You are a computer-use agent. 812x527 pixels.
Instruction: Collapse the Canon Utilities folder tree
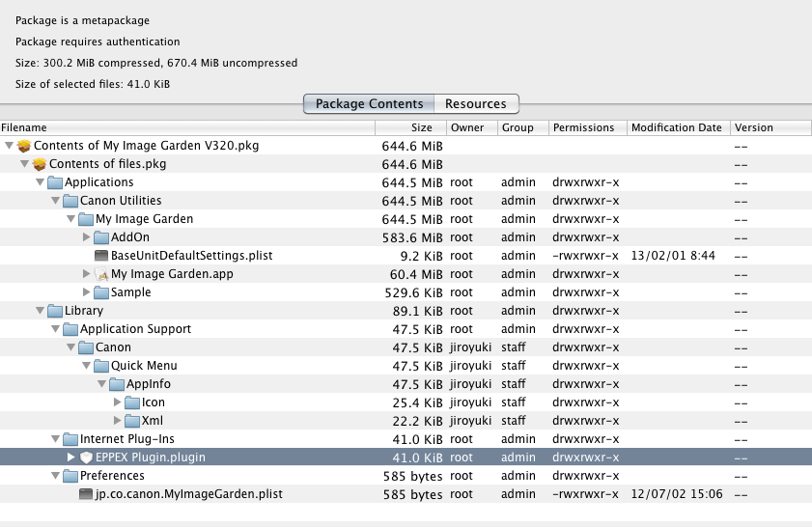(55, 201)
